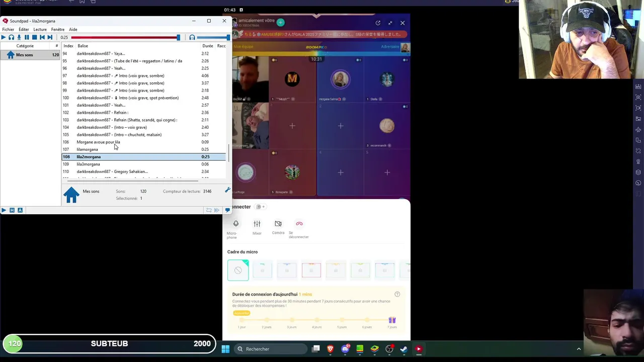Click the Rechercher taskbar search box
644x362 pixels.
point(271,349)
